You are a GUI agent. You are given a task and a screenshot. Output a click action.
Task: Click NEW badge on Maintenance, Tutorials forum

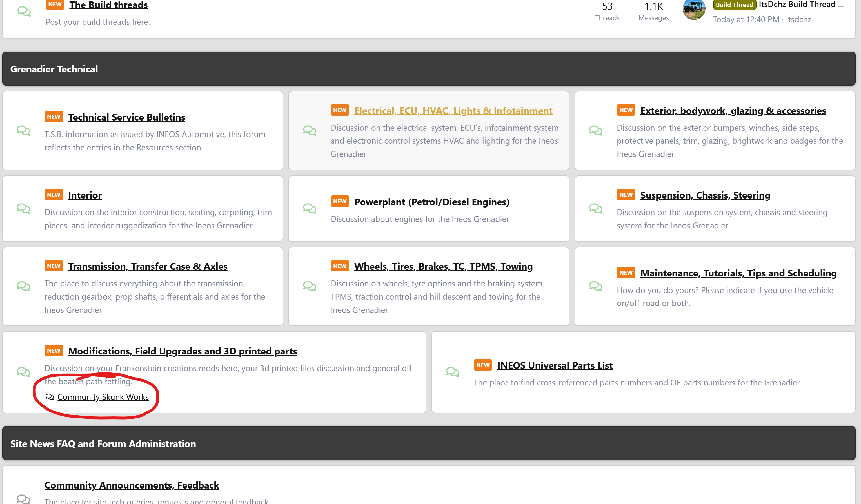(x=626, y=273)
